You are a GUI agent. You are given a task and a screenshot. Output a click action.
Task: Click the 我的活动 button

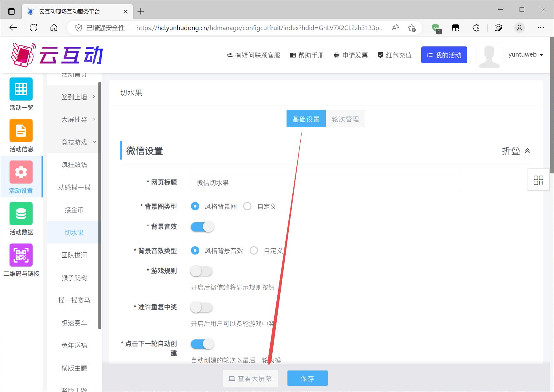(444, 55)
